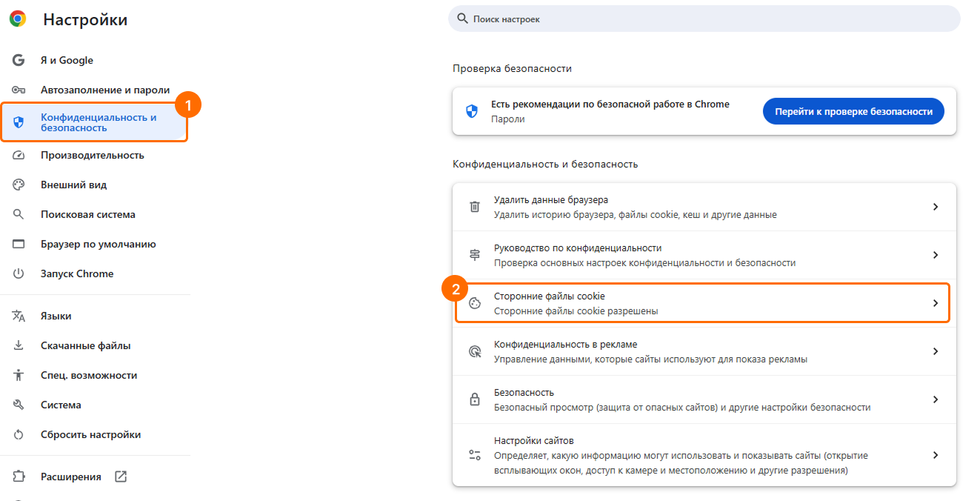980x501 pixels.
Task: Expand the Ad privacy row chevron
Action: click(x=936, y=351)
